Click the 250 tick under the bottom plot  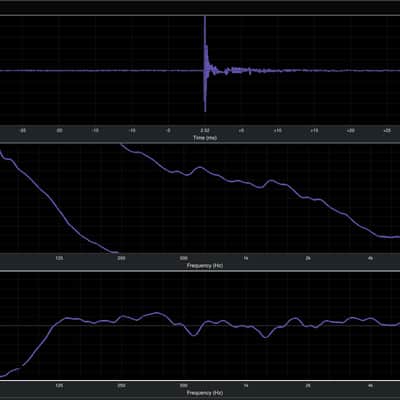point(122,386)
